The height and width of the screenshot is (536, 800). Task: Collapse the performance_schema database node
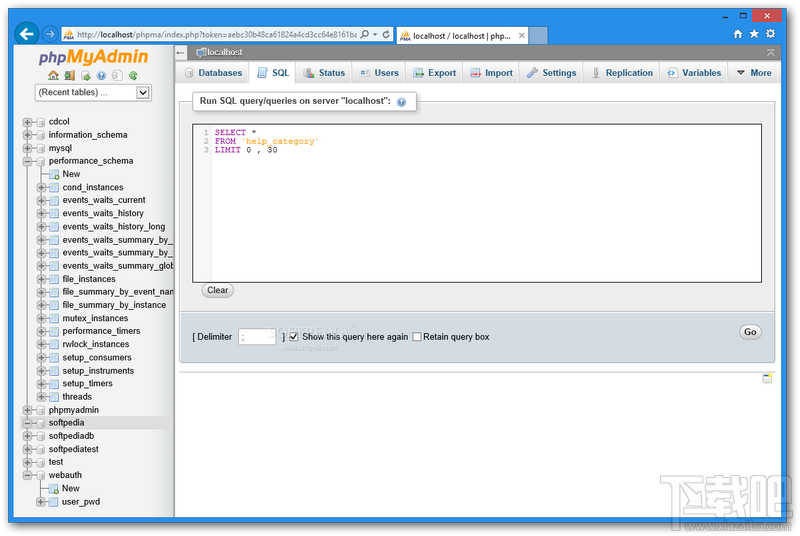click(x=28, y=161)
